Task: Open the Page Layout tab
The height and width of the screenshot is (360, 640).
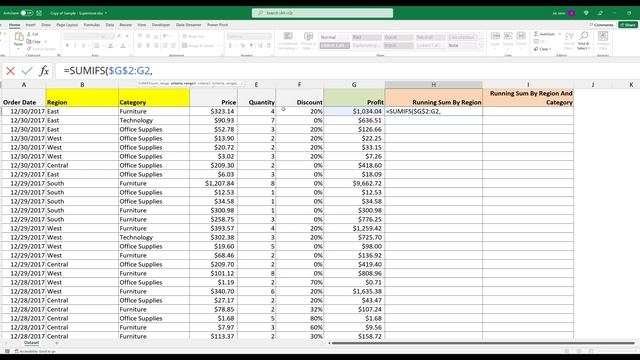Action: coord(67,25)
